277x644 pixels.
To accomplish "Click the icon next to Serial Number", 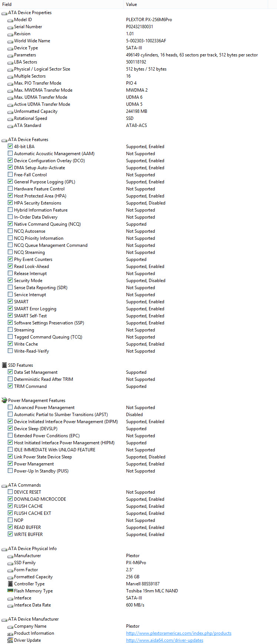I will click(10, 27).
